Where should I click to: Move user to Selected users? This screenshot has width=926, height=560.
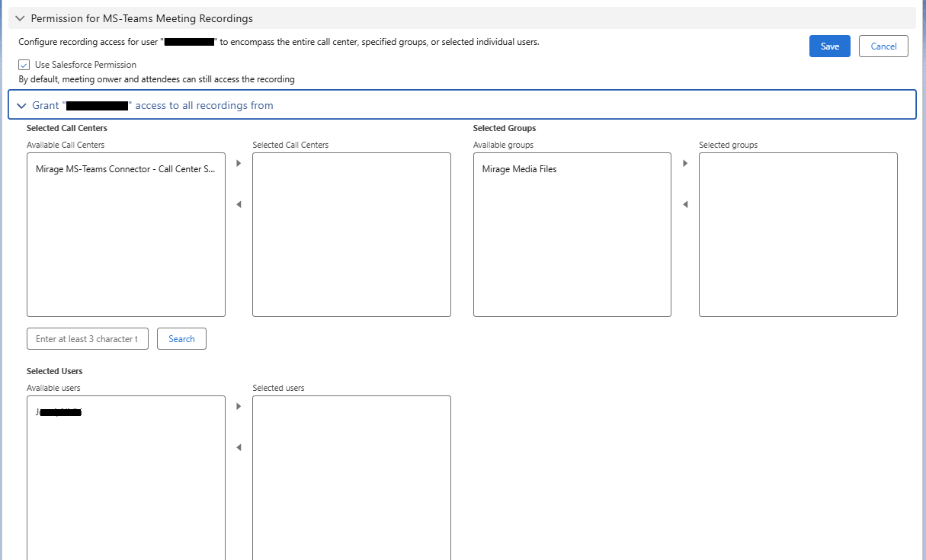point(239,406)
